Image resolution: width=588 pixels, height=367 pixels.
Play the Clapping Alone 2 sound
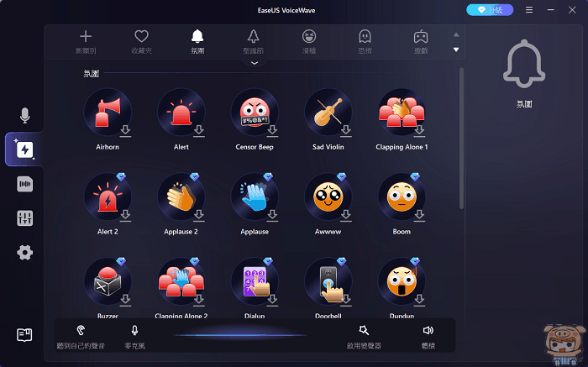click(x=181, y=281)
